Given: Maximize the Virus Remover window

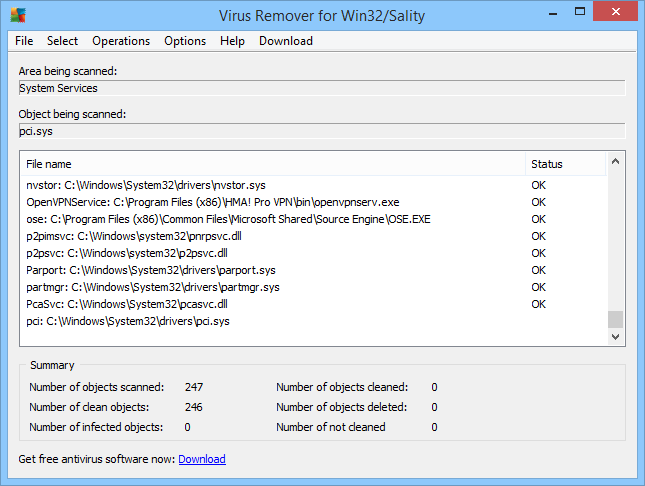Looking at the screenshot, I should tap(580, 12).
